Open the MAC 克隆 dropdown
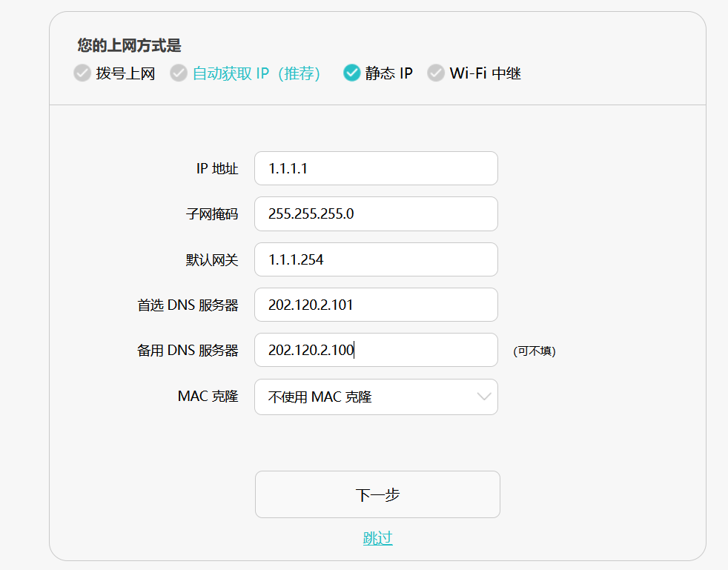The image size is (728, 570). (x=376, y=397)
